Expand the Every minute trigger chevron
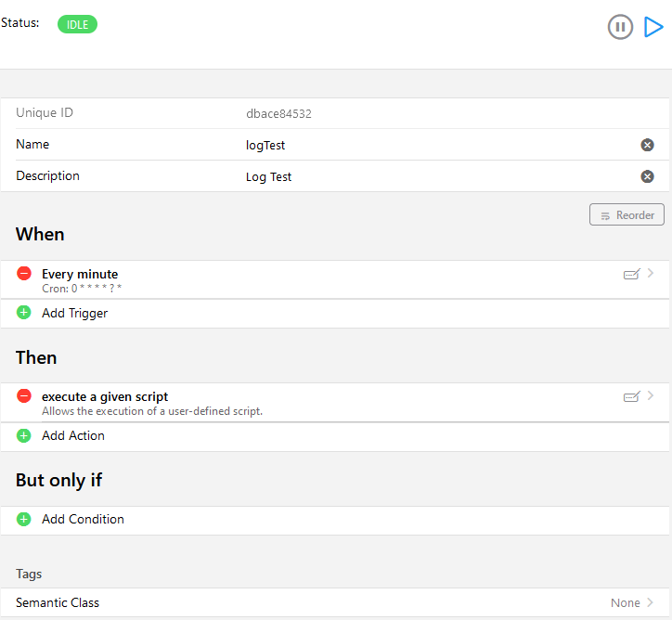Image resolution: width=672 pixels, height=620 pixels. tap(651, 274)
